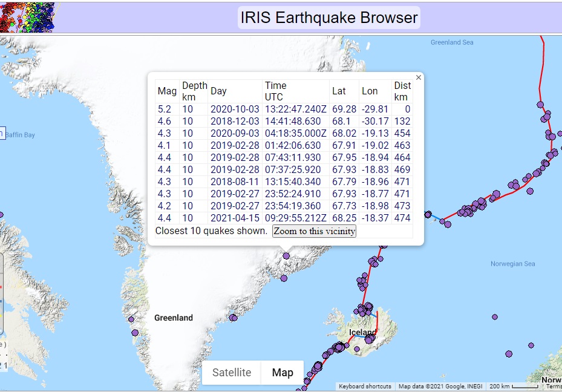Viewport: 562px width, 392px height.
Task: Click the time 01:42:06.630 cell
Action: 296,145
